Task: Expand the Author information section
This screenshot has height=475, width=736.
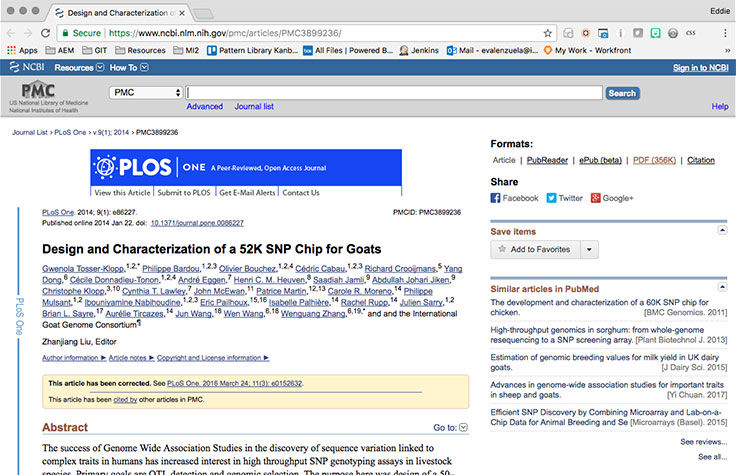Action: tap(72, 357)
